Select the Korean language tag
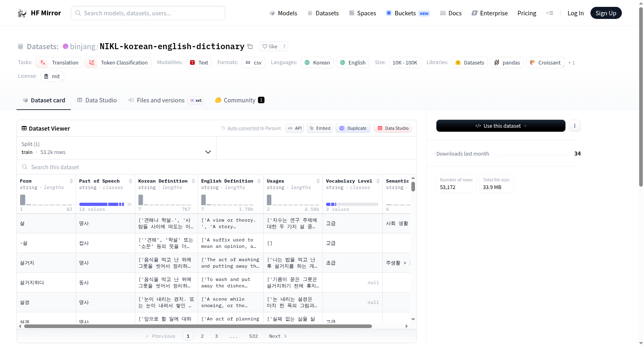The image size is (644, 347). click(x=317, y=62)
